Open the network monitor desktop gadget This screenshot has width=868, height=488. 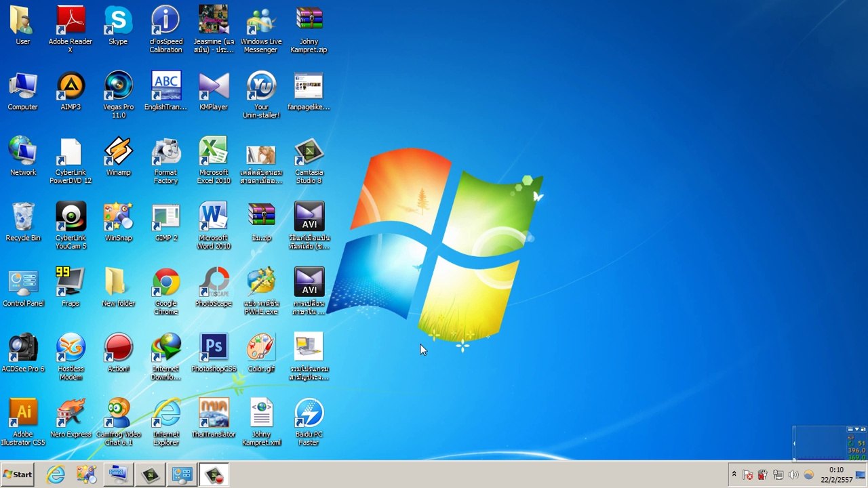point(830,443)
